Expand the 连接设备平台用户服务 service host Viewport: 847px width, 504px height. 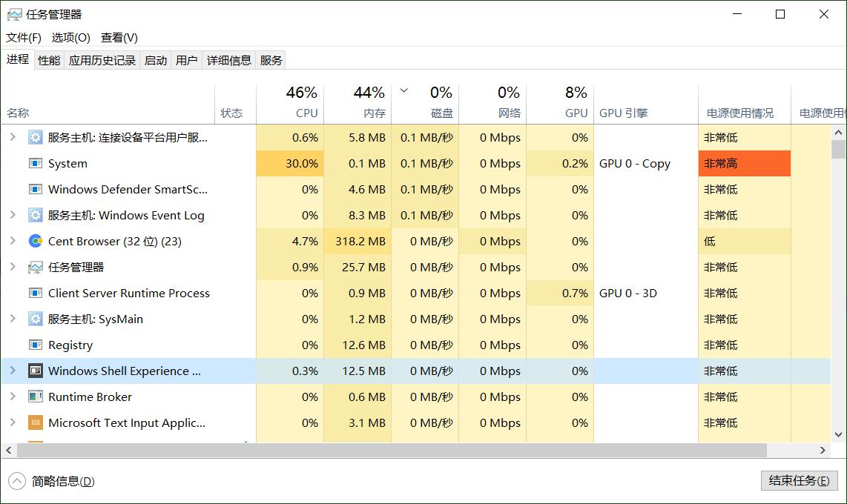[13, 137]
